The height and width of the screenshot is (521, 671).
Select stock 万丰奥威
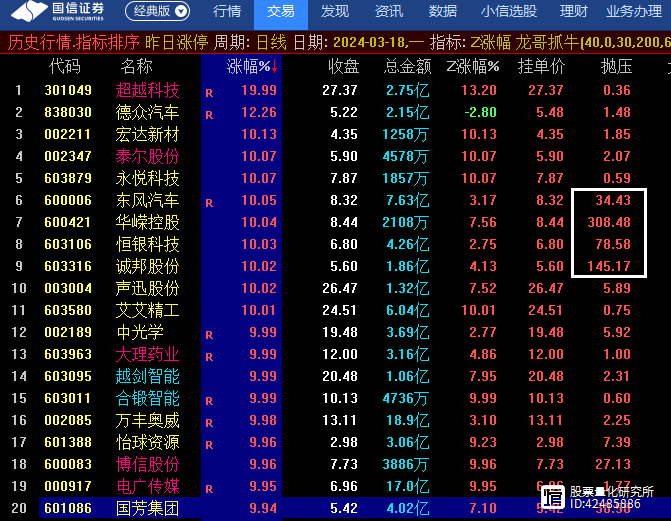pos(147,420)
